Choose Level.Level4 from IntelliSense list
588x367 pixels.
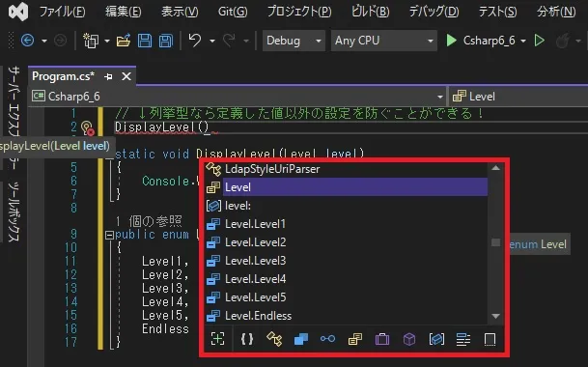point(347,279)
